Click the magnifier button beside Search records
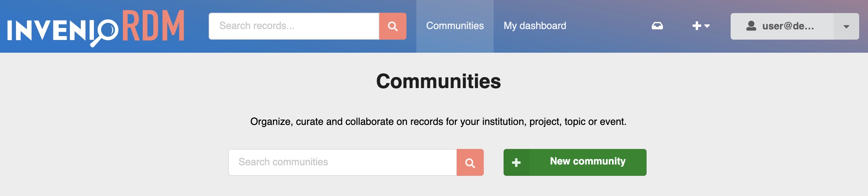The width and height of the screenshot is (868, 196). point(393,26)
